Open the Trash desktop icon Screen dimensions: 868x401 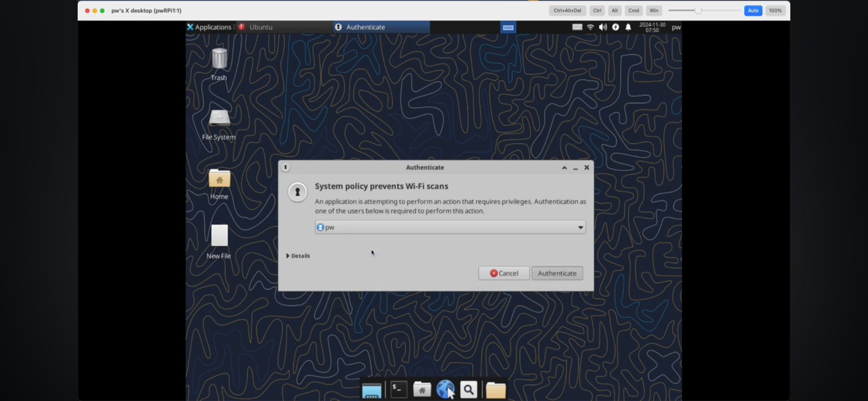click(219, 59)
